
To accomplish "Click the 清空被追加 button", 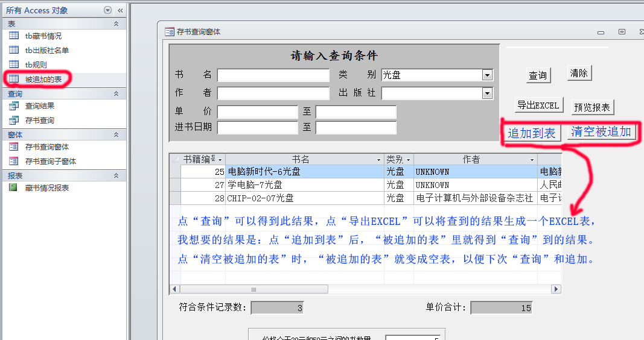I will click(601, 131).
